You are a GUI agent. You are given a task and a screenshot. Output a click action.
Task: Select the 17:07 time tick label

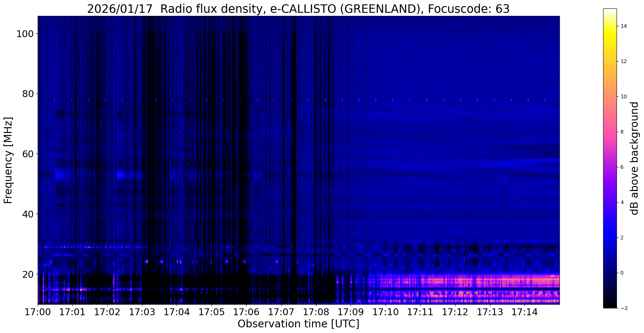pyautogui.click(x=281, y=311)
